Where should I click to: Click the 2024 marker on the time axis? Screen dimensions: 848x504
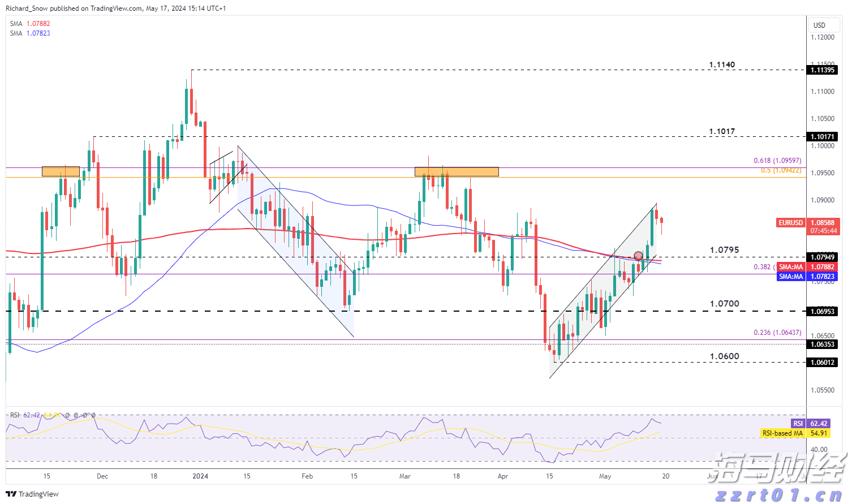(x=200, y=476)
